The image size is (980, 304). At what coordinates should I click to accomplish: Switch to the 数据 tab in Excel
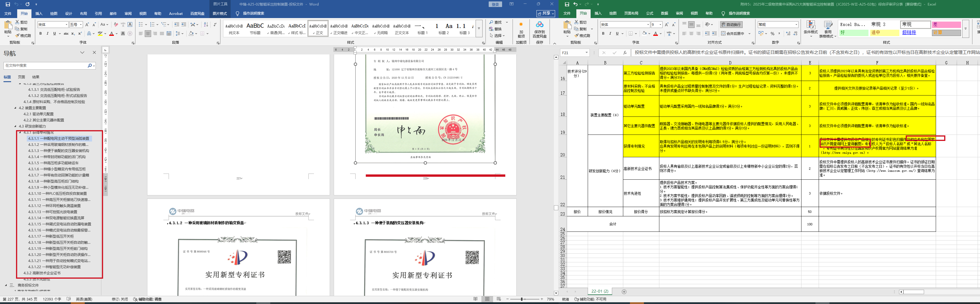(x=665, y=13)
